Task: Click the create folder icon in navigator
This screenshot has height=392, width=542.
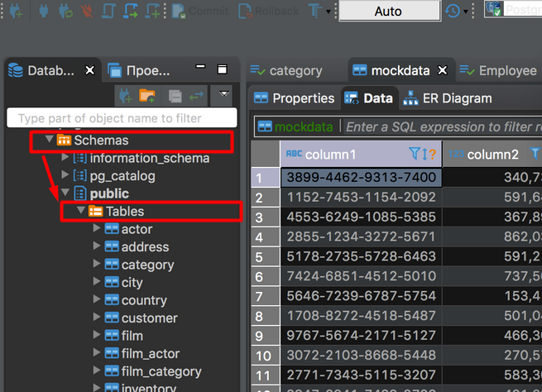Action: pyautogui.click(x=147, y=96)
